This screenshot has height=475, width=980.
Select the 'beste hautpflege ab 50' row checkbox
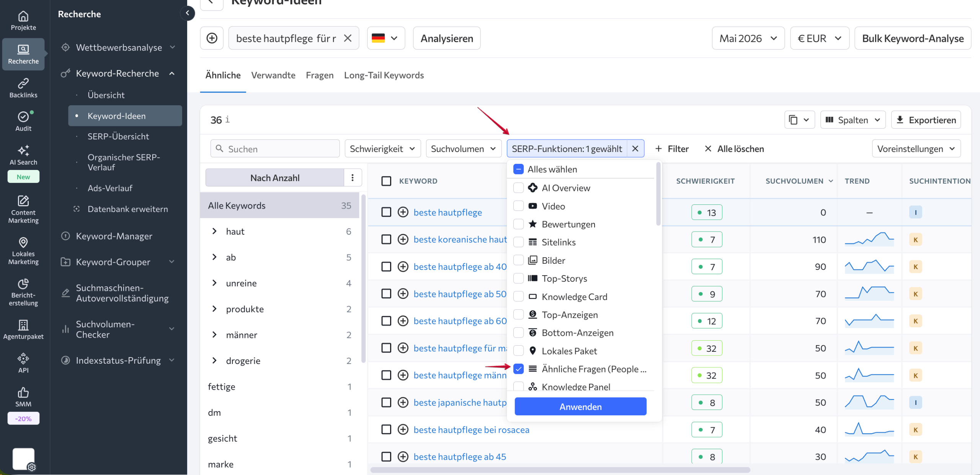pos(386,294)
